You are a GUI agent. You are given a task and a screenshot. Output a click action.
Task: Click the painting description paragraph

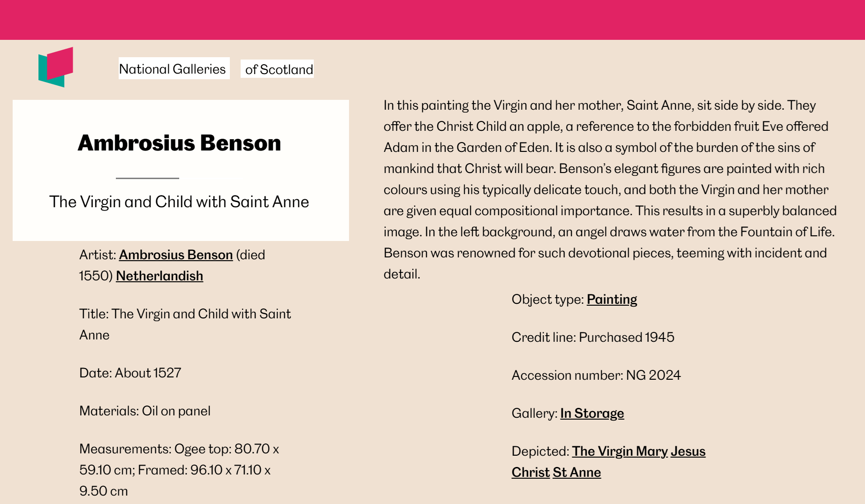tap(610, 189)
